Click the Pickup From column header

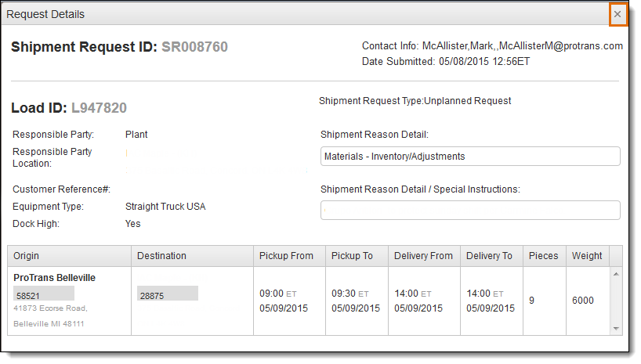click(x=289, y=256)
